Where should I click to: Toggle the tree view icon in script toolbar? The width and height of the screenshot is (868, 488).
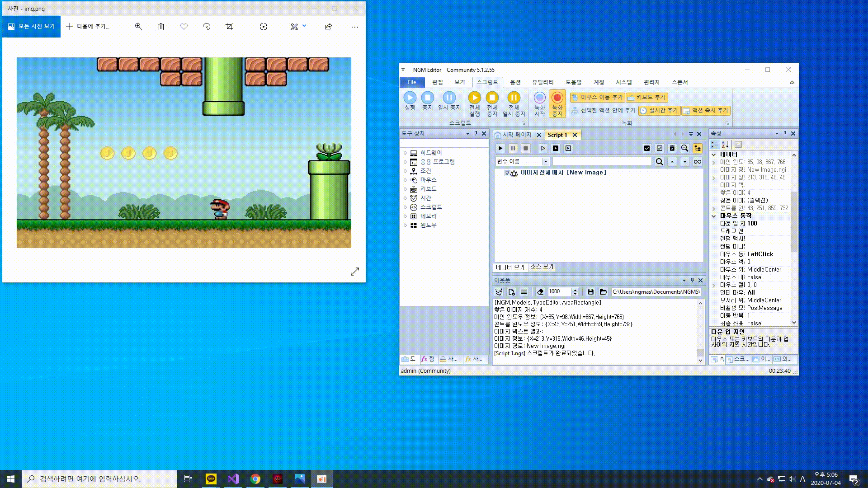(x=698, y=148)
